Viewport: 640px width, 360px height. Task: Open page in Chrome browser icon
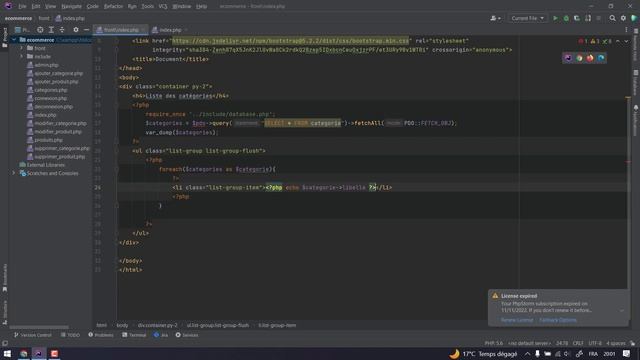(579, 58)
